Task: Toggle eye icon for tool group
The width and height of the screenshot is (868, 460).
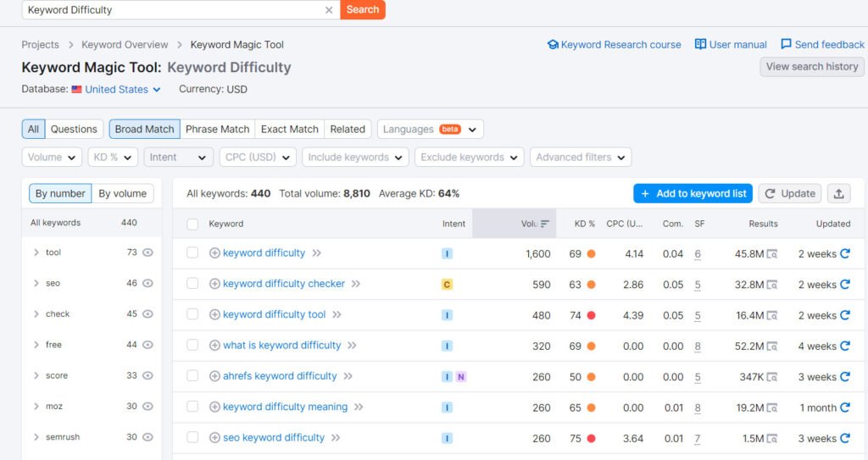Action: (147, 252)
